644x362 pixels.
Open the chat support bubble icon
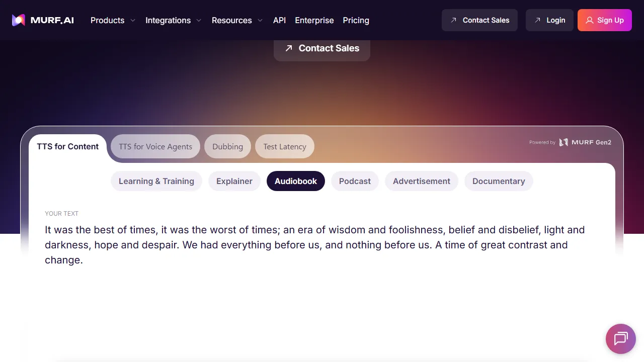click(x=620, y=338)
